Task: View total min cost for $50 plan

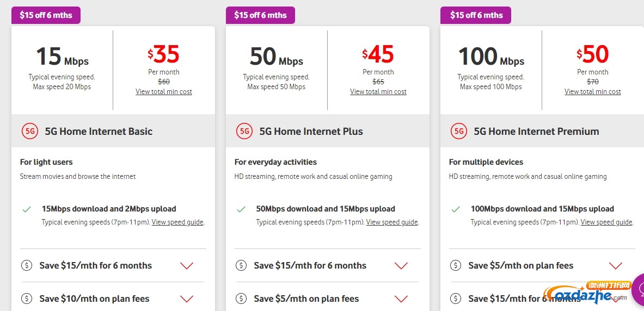Action: click(593, 91)
